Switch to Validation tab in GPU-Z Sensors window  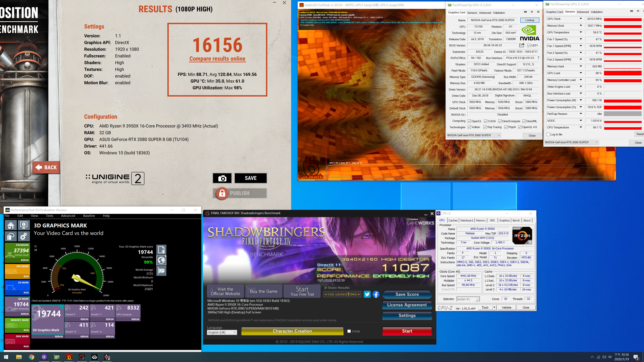pos(597,12)
